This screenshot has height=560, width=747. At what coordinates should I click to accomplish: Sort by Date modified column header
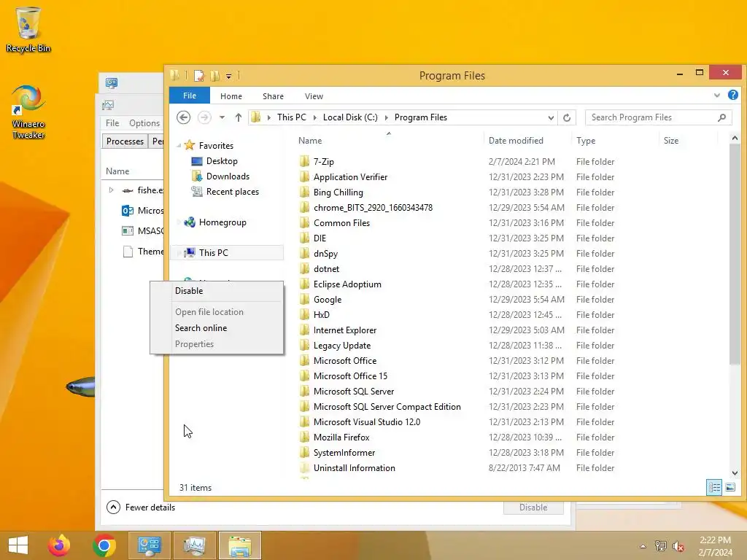[516, 141]
